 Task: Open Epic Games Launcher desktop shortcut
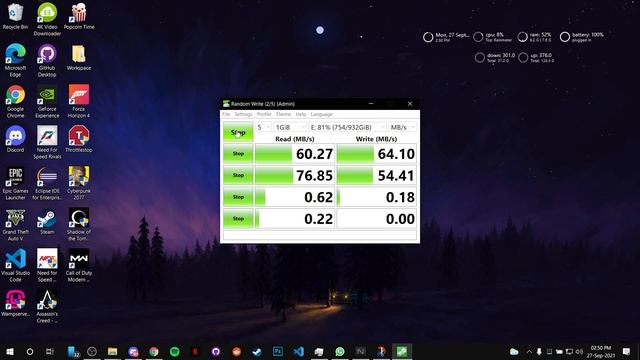[x=15, y=183]
